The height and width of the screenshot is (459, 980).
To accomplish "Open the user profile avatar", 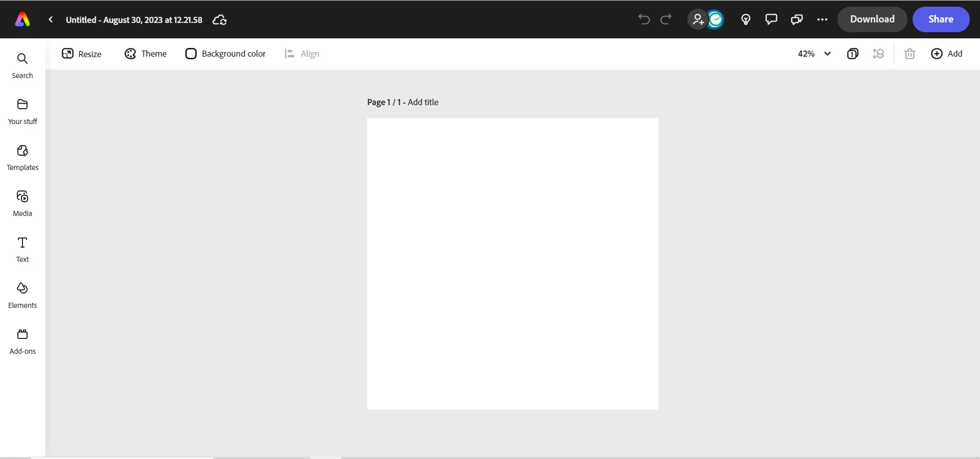I will pyautogui.click(x=716, y=19).
